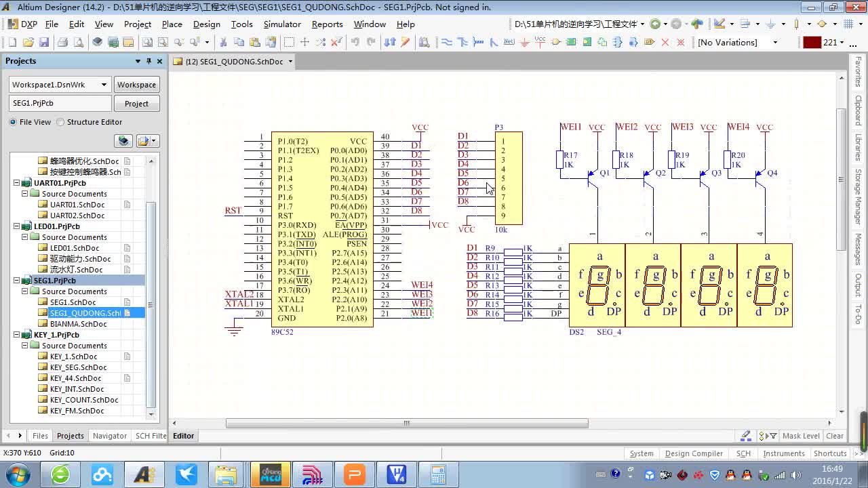Collapse the KEY_1.PrjPcb project node
This screenshot has height=488, width=868.
point(17,335)
